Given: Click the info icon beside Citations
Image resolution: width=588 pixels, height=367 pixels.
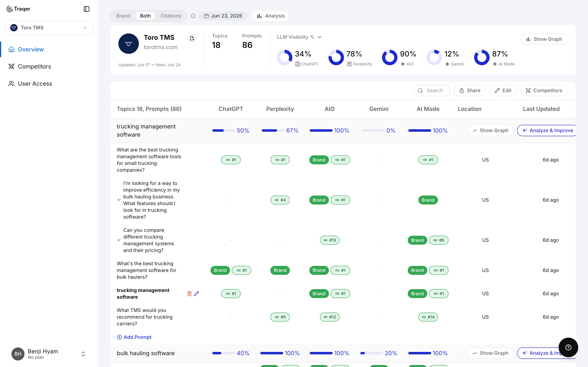Looking at the screenshot, I should click(193, 16).
